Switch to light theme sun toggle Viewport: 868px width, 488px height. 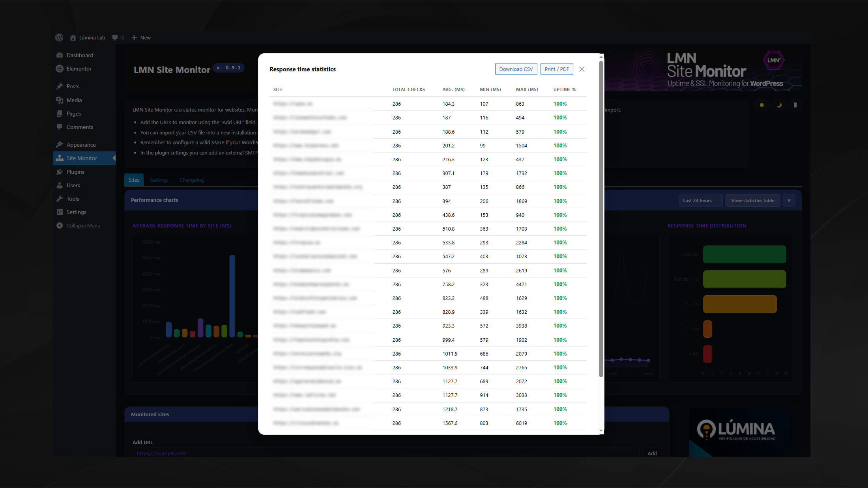pyautogui.click(x=761, y=105)
